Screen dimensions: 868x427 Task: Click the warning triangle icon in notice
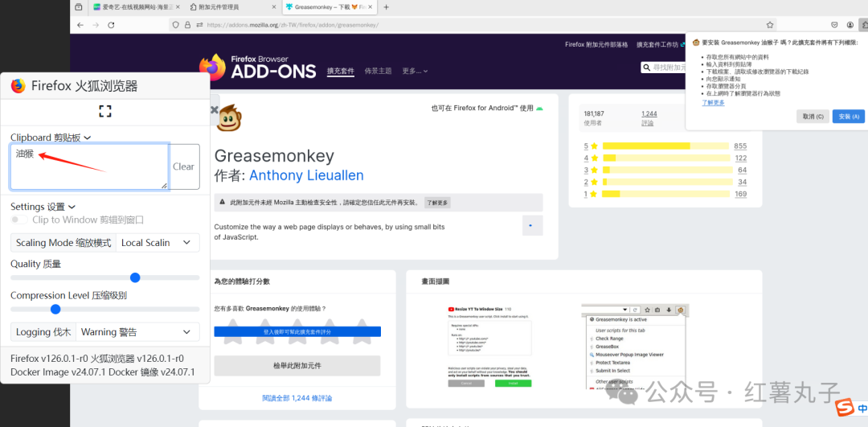[x=223, y=202]
